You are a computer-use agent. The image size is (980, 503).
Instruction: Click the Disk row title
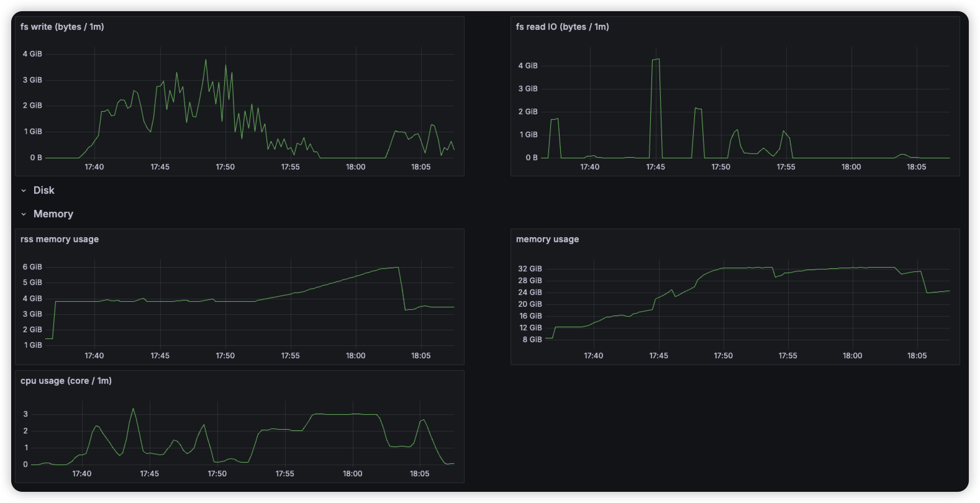(43, 191)
